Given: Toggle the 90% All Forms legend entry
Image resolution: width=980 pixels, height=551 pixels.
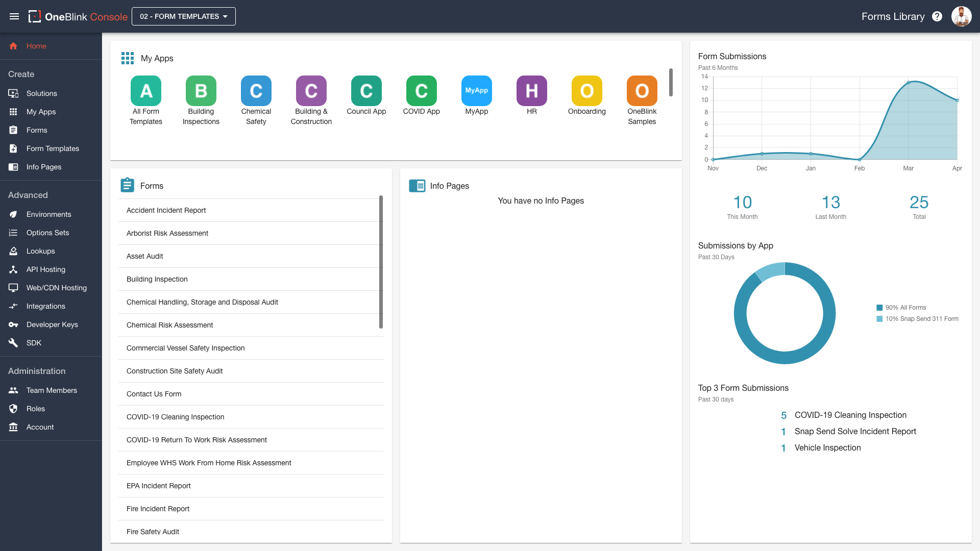Looking at the screenshot, I should 905,308.
